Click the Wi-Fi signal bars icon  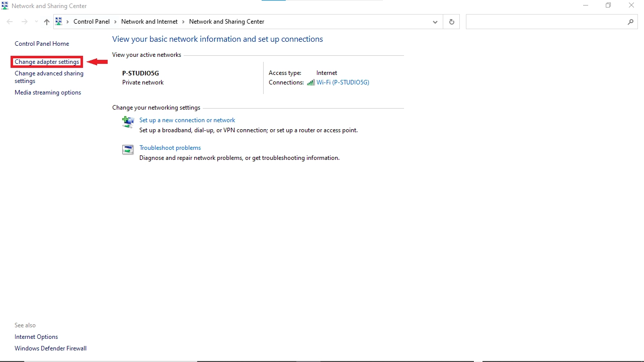(310, 82)
